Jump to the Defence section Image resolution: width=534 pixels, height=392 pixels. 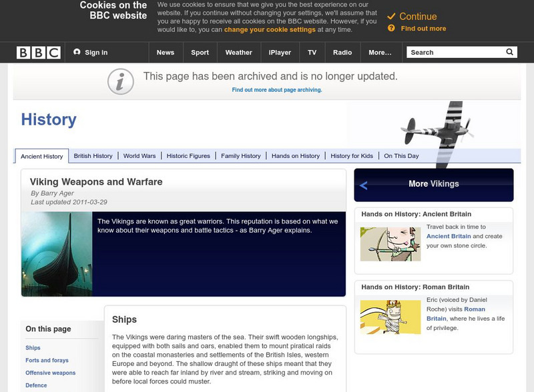36,385
